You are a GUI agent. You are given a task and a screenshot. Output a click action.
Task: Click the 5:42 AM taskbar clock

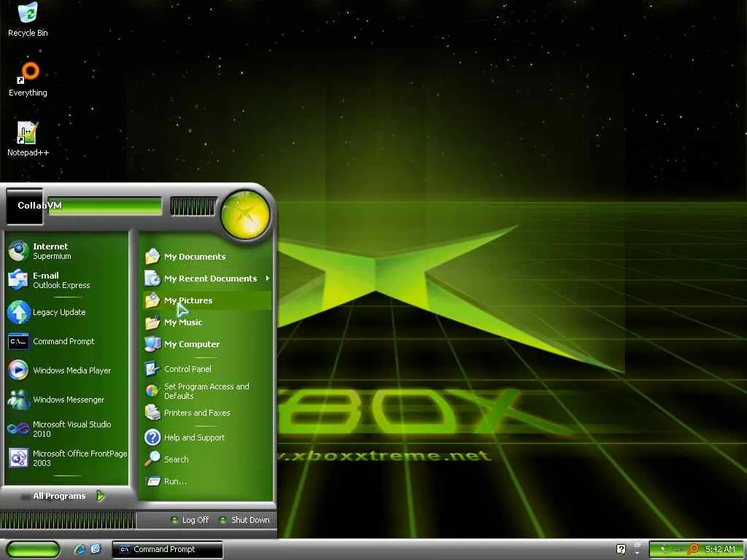720,549
